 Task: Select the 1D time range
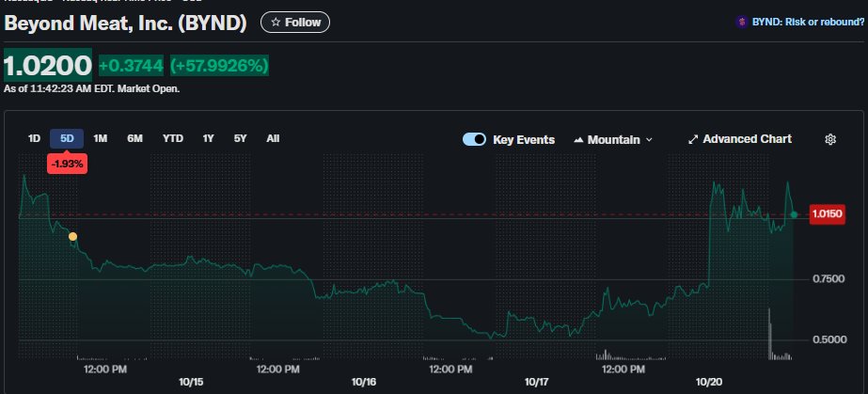(34, 138)
